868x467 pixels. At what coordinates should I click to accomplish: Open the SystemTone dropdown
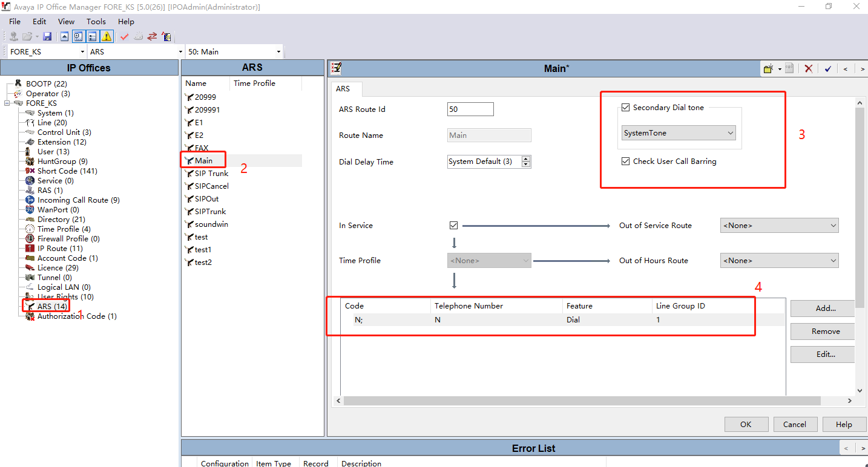click(679, 133)
